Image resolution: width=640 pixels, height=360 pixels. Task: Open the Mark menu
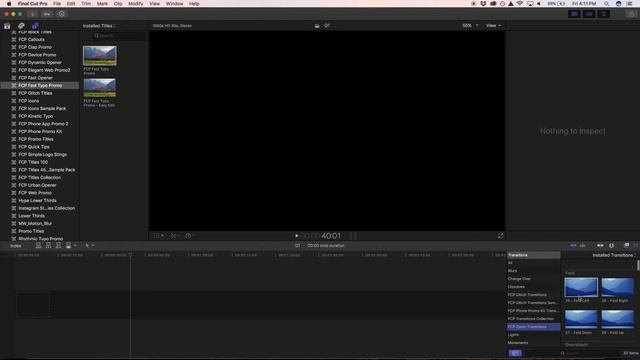(102, 4)
